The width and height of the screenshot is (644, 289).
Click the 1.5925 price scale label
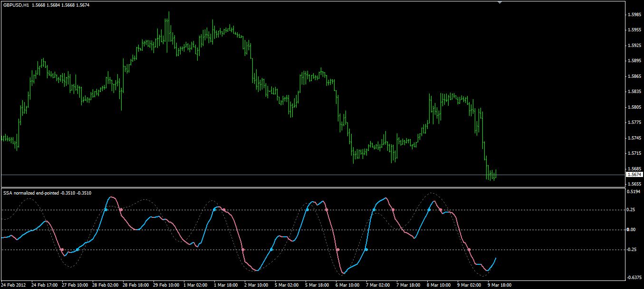point(635,46)
